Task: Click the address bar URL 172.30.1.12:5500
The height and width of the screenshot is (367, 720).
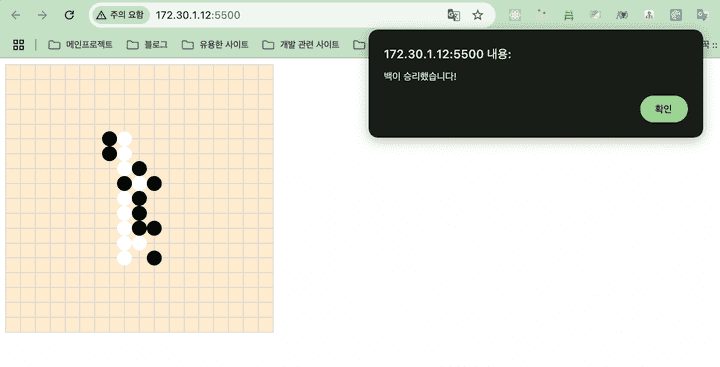Action: 198,15
